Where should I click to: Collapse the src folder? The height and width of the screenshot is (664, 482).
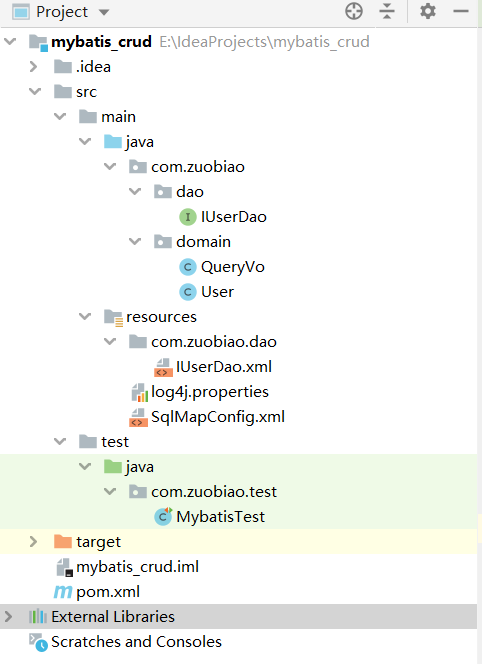click(x=35, y=91)
